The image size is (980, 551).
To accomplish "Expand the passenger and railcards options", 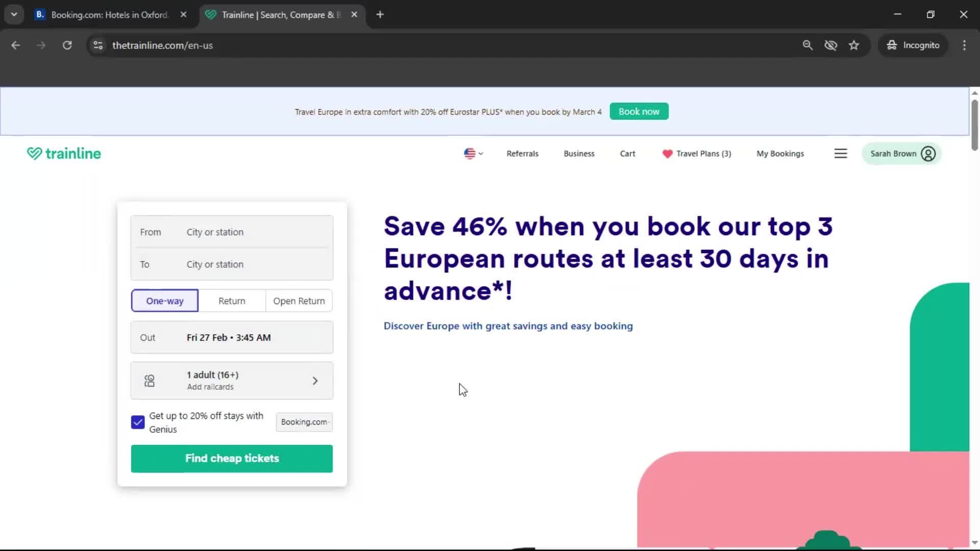I will point(315,380).
